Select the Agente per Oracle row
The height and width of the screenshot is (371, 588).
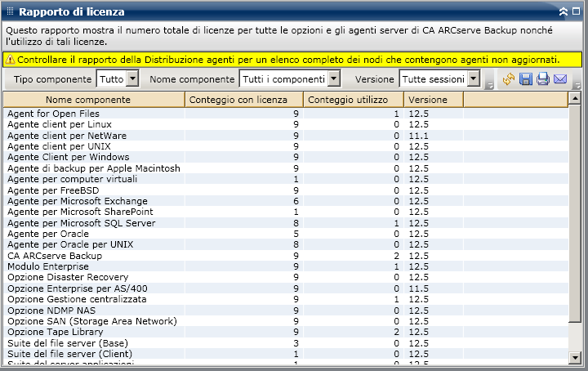coord(286,234)
